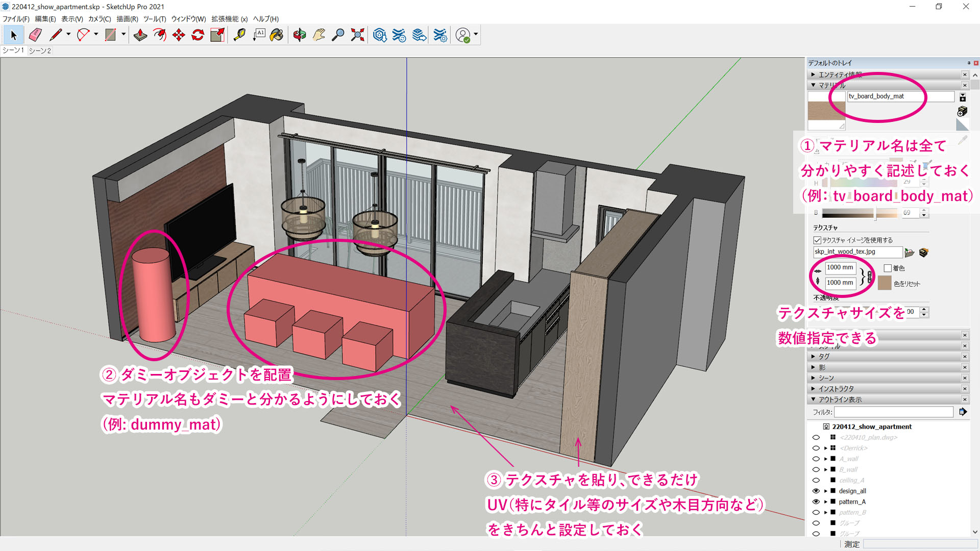Click the Zoom Extents tool
This screenshot has width=980, height=551.
358,35
